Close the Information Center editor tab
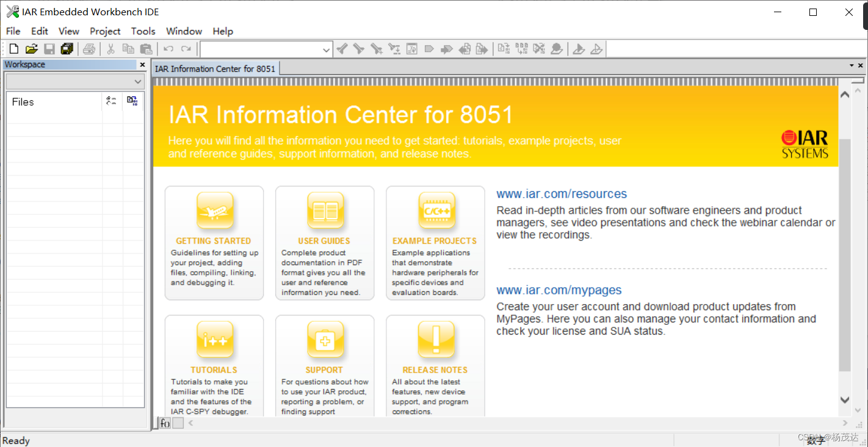 (x=861, y=65)
